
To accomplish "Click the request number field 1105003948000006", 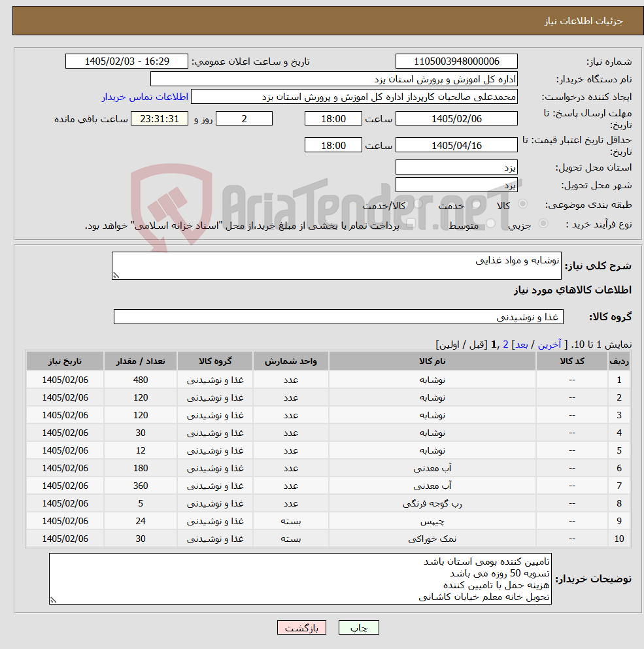I will click(x=456, y=61).
